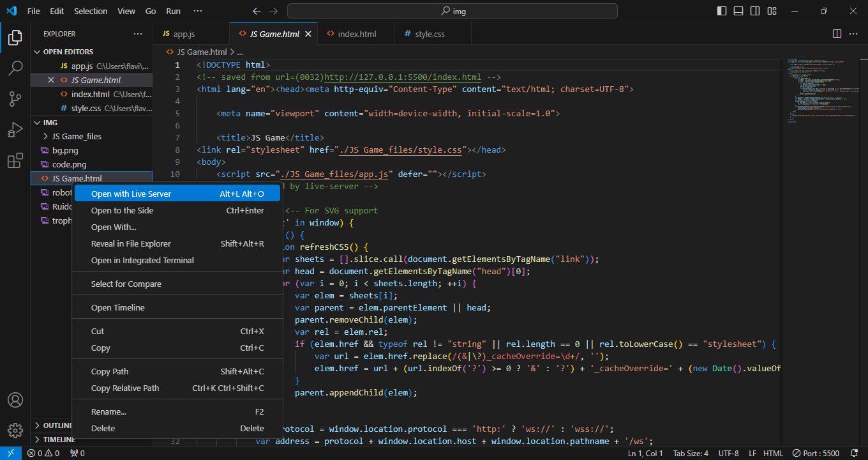This screenshot has width=868, height=460.
Task: Click the command center search box
Action: click(x=453, y=11)
